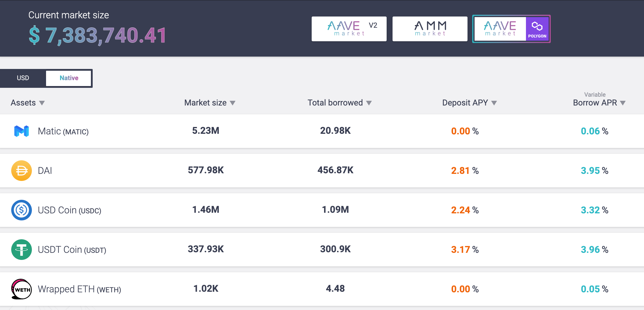Click Matic borrow APR 0.06 %
644x310 pixels.
[x=595, y=131]
